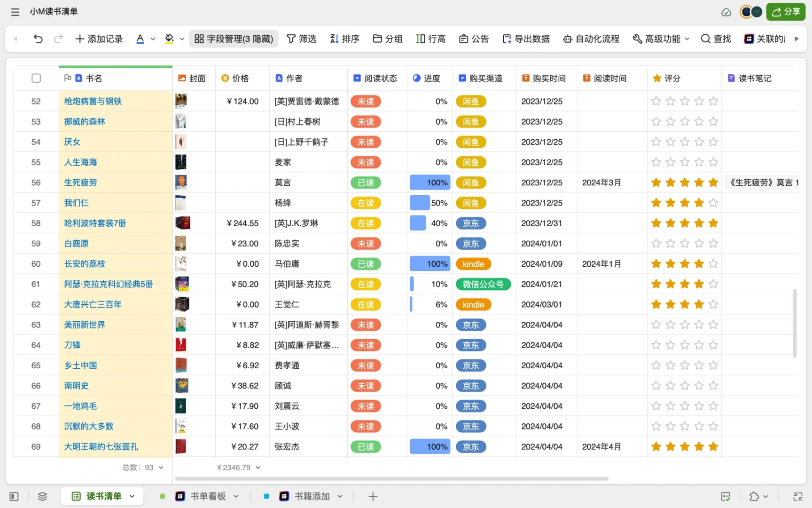Click the 分享 share button
Image resolution: width=812 pixels, height=508 pixels.
(785, 12)
